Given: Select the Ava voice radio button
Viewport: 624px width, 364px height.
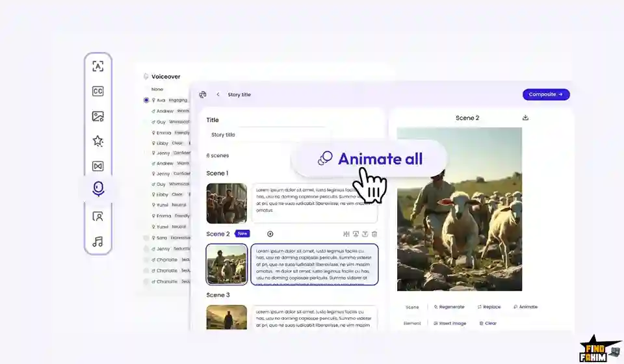Looking at the screenshot, I should pos(146,100).
